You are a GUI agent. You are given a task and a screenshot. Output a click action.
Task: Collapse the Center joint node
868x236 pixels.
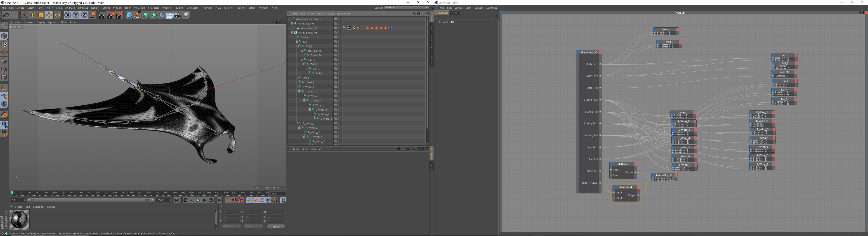pyautogui.click(x=294, y=37)
